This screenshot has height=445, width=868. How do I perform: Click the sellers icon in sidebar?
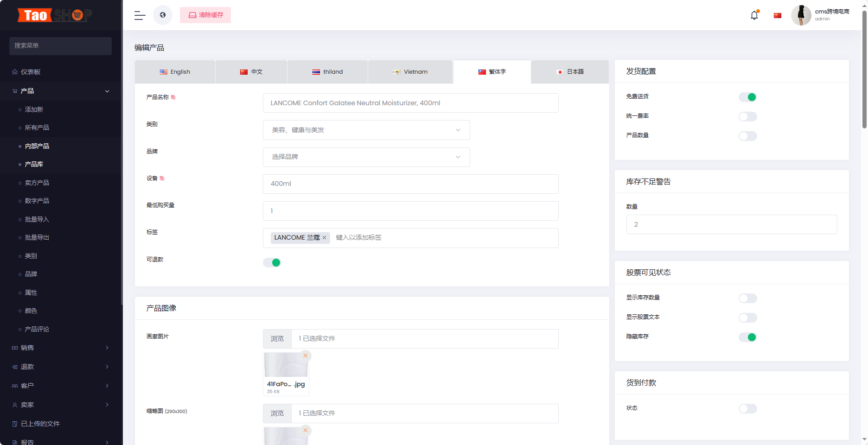pos(15,405)
